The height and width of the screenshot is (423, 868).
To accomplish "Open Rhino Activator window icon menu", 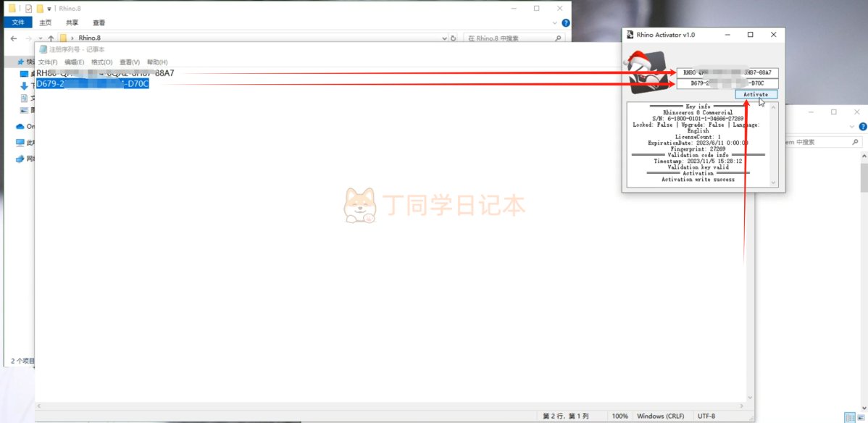I will tap(630, 35).
